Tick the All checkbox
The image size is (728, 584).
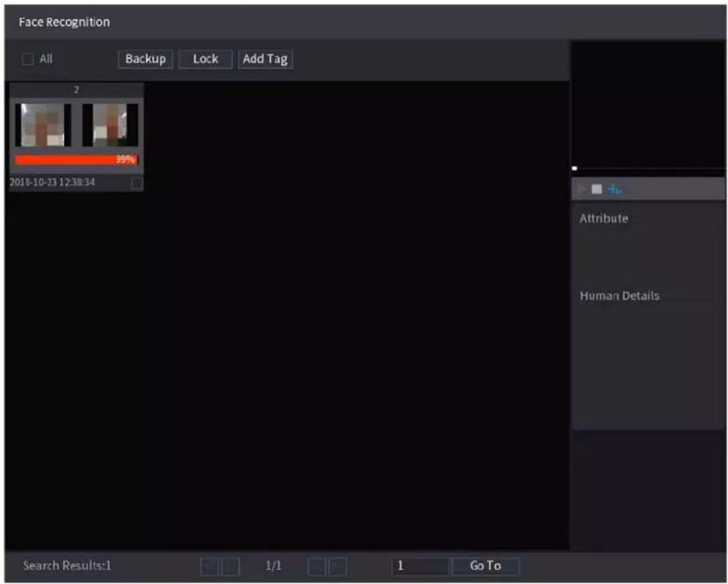[28, 59]
